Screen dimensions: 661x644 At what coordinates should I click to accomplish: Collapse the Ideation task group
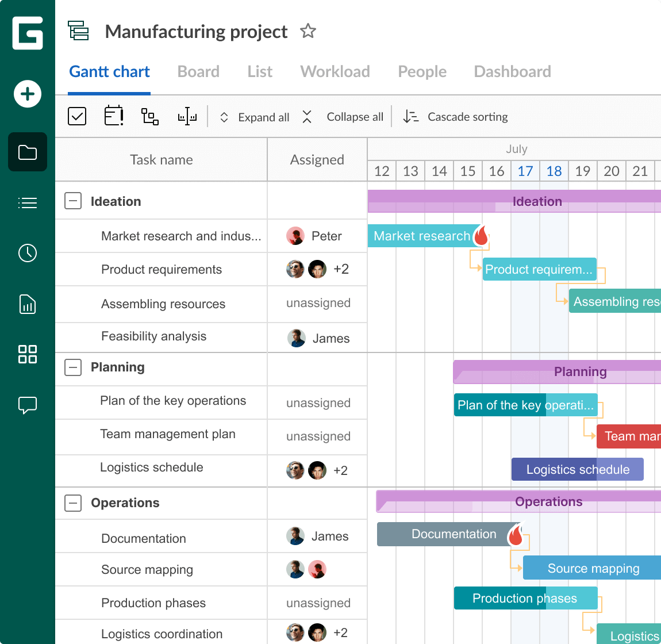click(x=72, y=201)
